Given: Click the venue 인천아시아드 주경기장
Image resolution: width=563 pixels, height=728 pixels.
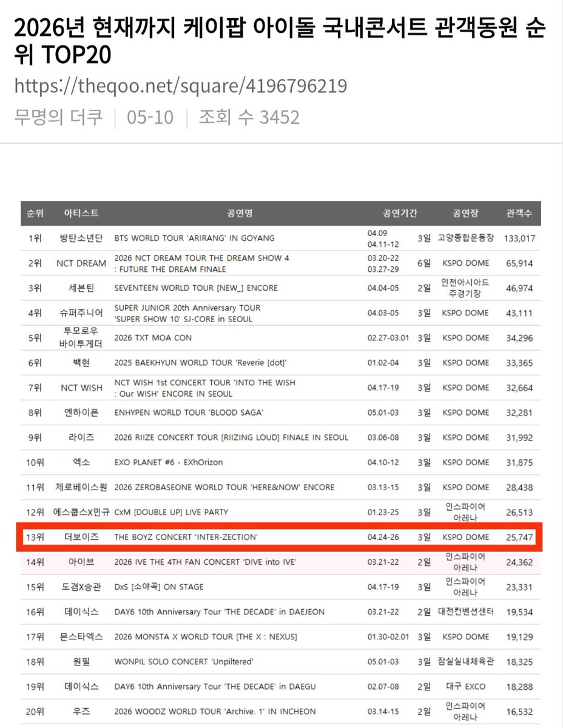Looking at the screenshot, I should tap(465, 288).
